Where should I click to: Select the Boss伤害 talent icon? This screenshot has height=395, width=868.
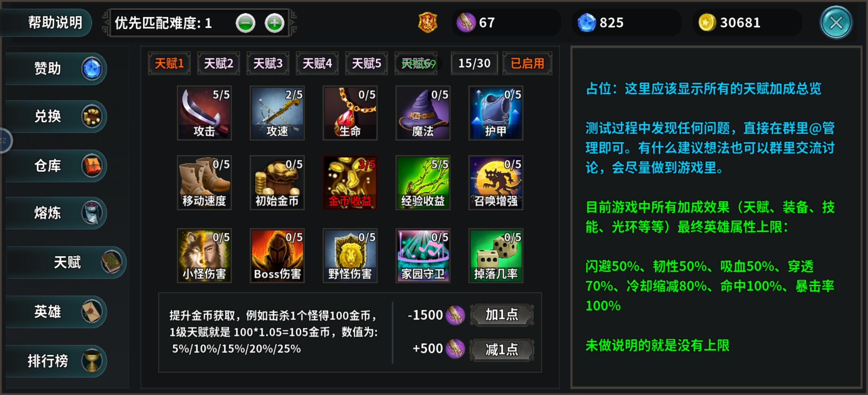(277, 256)
